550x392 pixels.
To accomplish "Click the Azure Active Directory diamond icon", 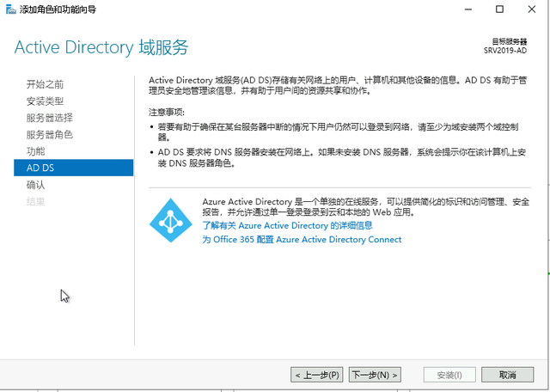I will 171,220.
